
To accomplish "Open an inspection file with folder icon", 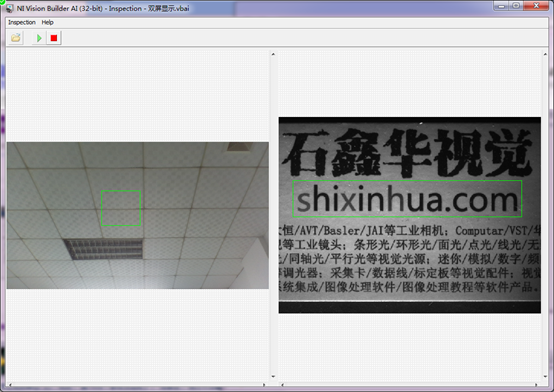I will [x=16, y=38].
